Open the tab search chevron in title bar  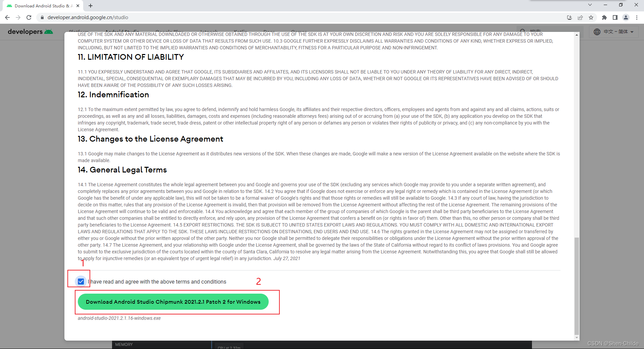[590, 5]
